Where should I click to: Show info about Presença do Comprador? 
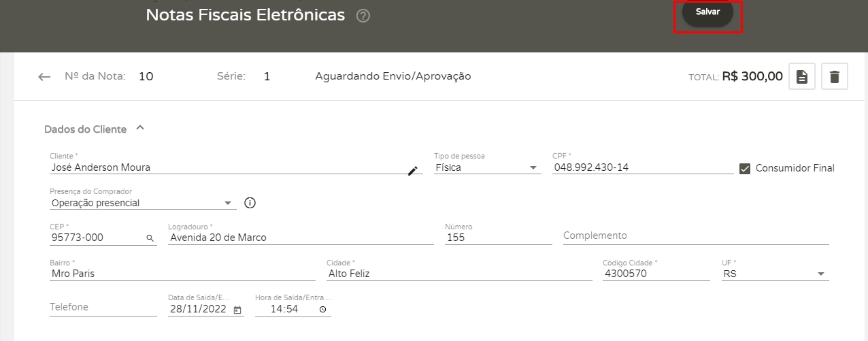tap(250, 203)
